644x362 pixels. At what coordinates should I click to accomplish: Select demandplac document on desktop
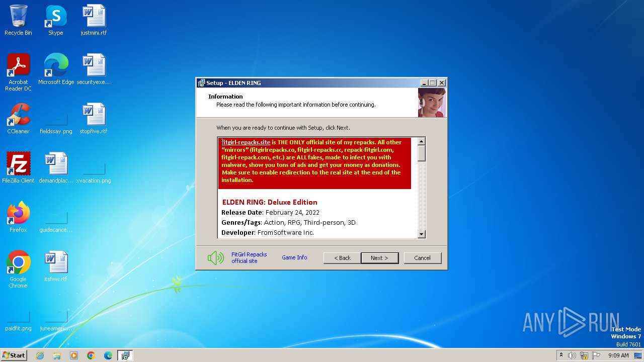coord(56,168)
